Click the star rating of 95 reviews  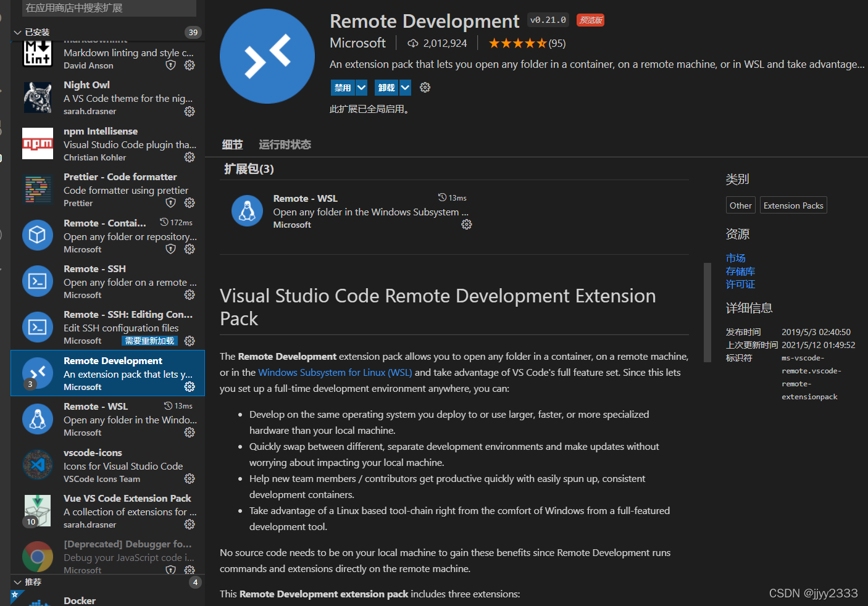[527, 43]
